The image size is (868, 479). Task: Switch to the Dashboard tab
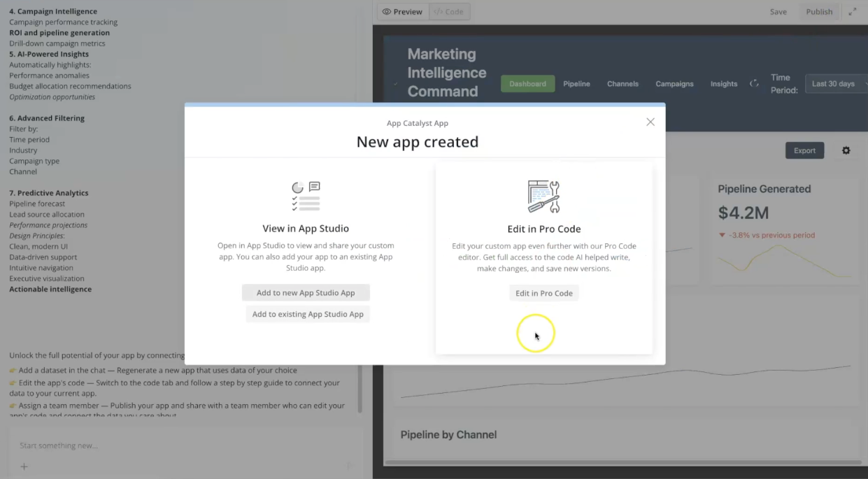click(527, 83)
